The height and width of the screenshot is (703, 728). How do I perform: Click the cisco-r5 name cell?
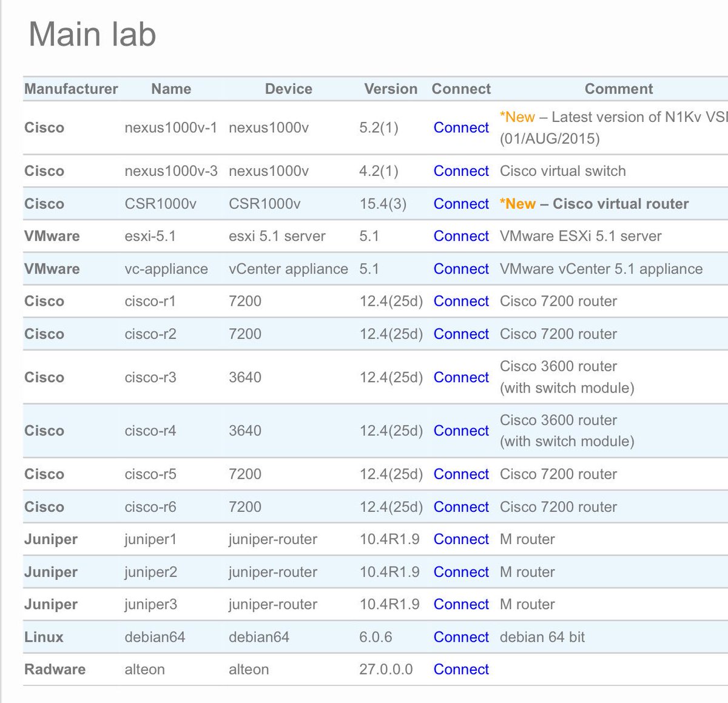coord(150,474)
